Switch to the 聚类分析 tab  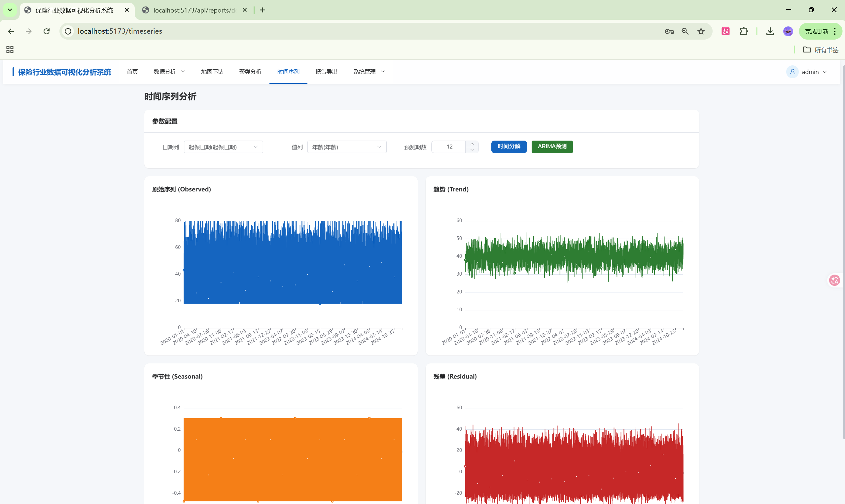pos(250,72)
